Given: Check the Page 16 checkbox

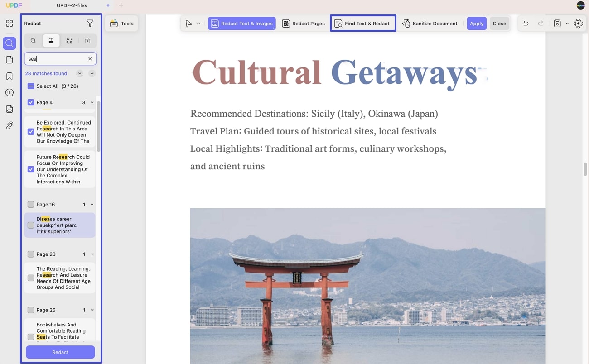Looking at the screenshot, I should 31,205.
